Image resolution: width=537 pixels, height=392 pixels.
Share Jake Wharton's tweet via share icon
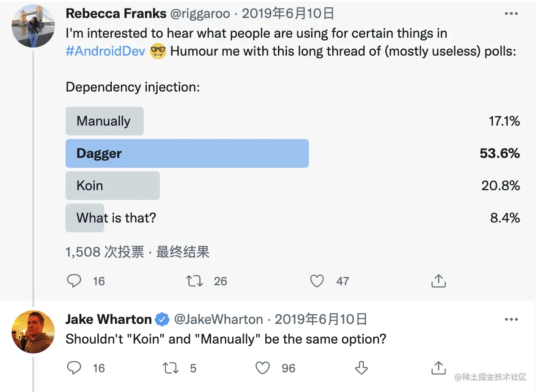(438, 368)
